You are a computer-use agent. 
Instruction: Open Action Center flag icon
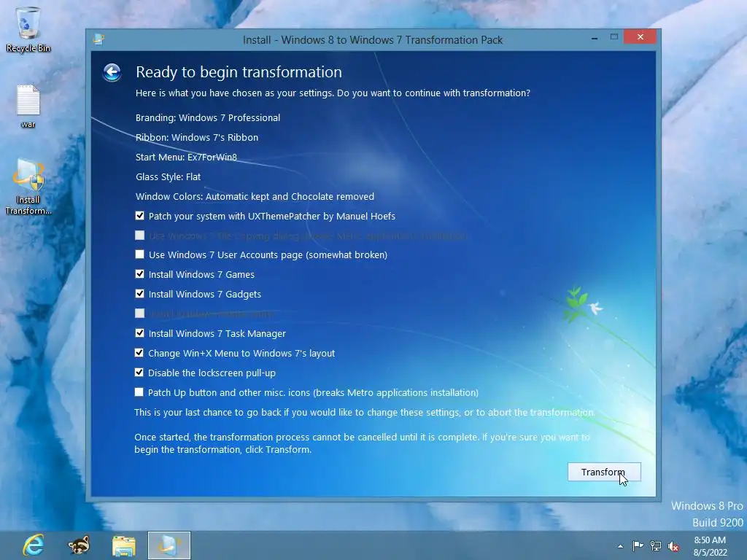(x=638, y=546)
